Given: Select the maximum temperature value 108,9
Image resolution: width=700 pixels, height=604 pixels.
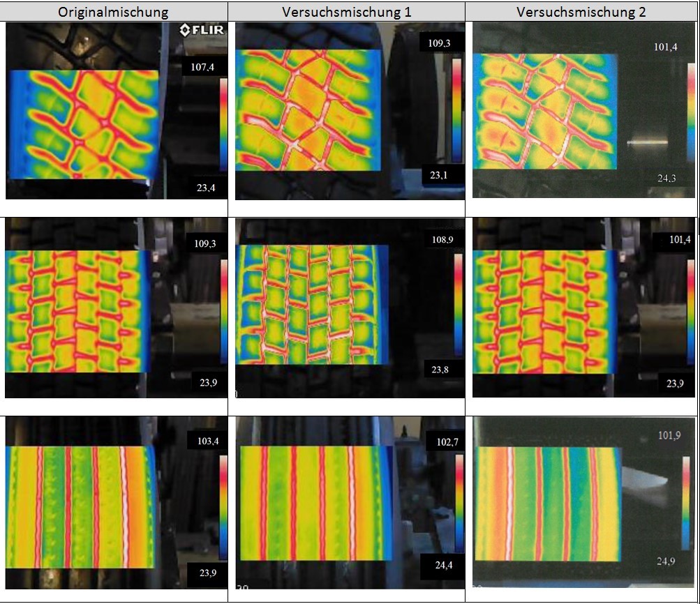Looking at the screenshot, I should [442, 239].
